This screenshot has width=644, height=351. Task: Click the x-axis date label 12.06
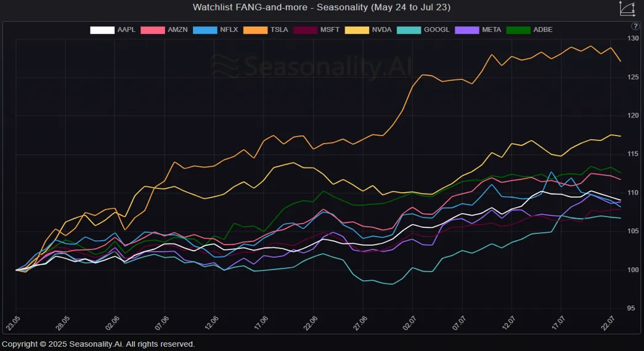pyautogui.click(x=211, y=323)
